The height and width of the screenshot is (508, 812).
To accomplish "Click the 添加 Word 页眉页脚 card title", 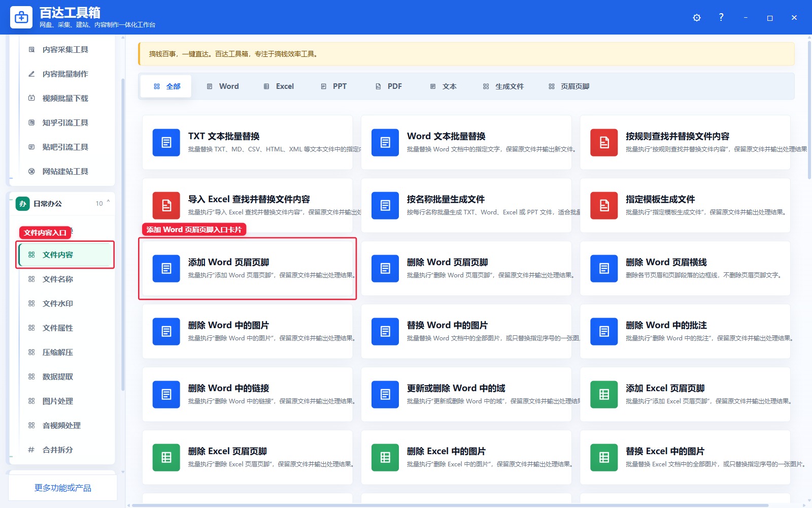I will pyautogui.click(x=229, y=262).
